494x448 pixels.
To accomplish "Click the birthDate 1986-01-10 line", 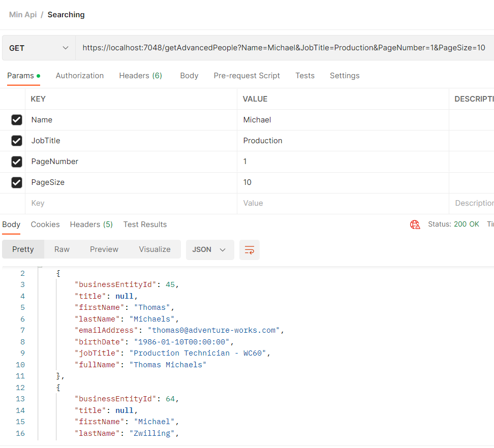I will coord(154,342).
